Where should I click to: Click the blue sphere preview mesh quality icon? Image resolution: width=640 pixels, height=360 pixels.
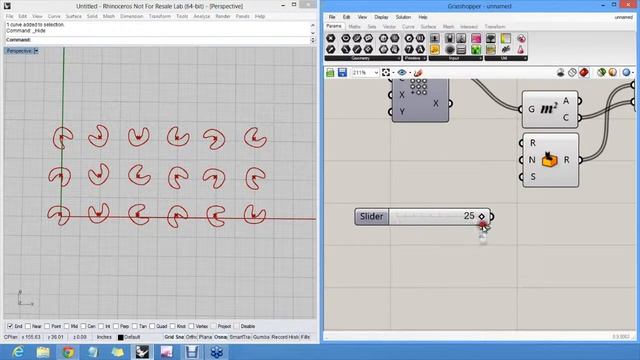(626, 73)
